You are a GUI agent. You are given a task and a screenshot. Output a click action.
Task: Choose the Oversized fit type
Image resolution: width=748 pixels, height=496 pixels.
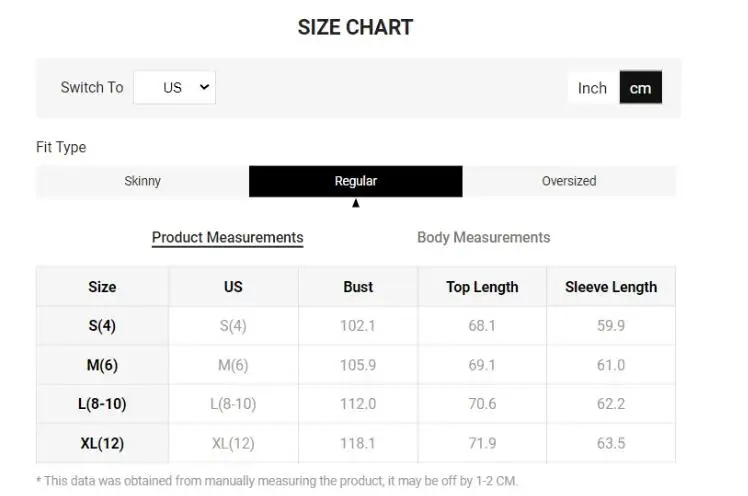tap(568, 181)
